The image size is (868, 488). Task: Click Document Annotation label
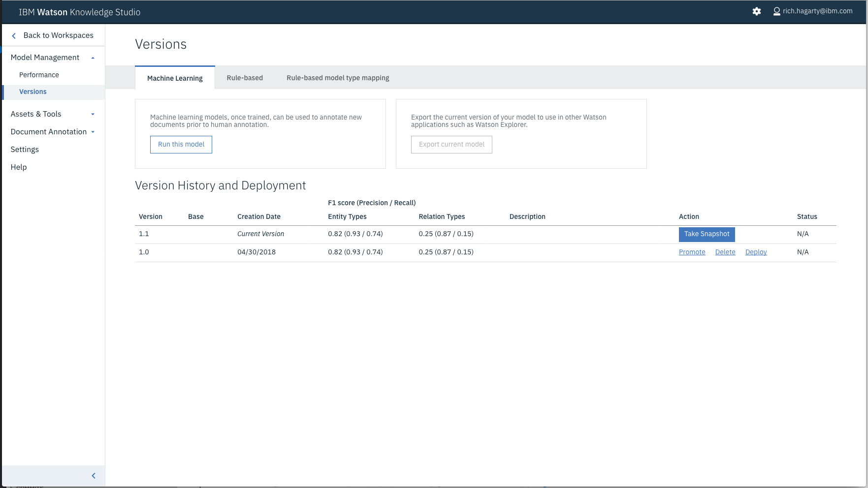tap(49, 132)
